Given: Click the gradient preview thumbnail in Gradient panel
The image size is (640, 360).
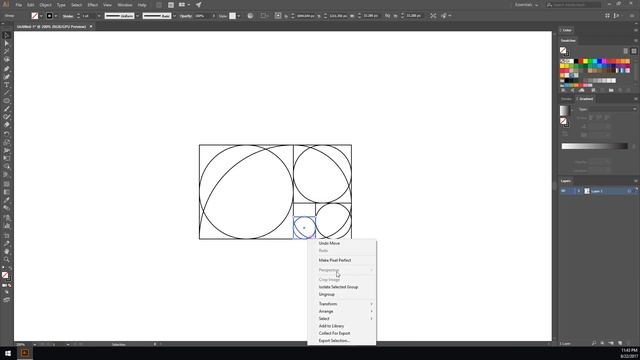Looking at the screenshot, I should [x=564, y=111].
